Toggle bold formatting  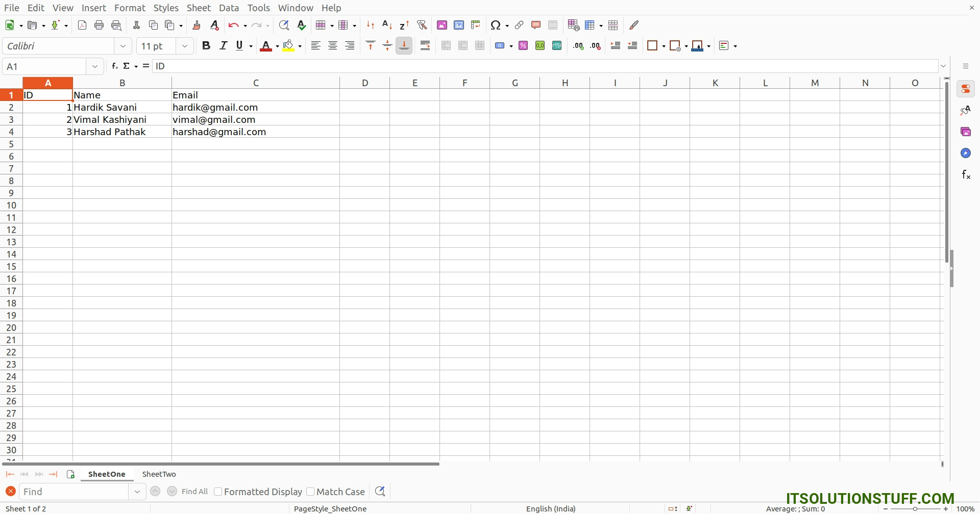pos(206,45)
